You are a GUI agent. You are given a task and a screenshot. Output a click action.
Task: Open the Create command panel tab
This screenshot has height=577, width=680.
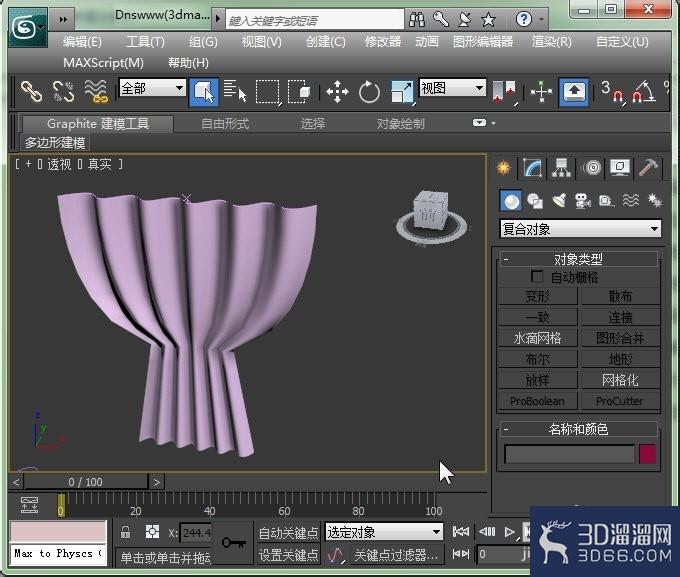[503, 167]
